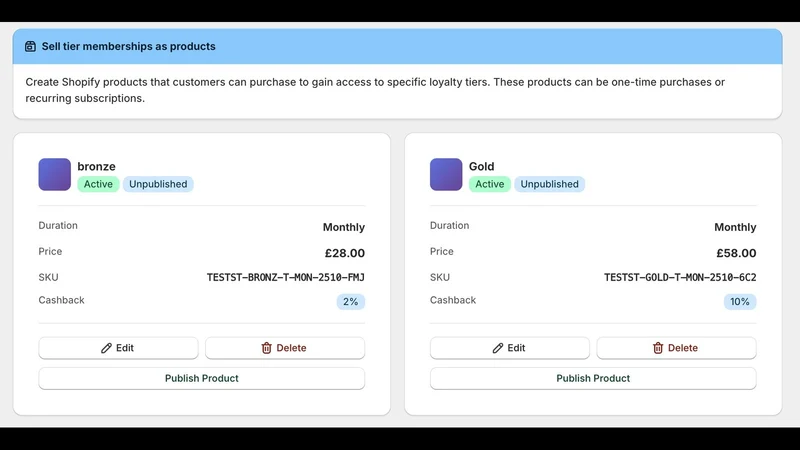
Task: Click the shop icon beside 'Sell tier memberships as products'
Action: (x=31, y=46)
